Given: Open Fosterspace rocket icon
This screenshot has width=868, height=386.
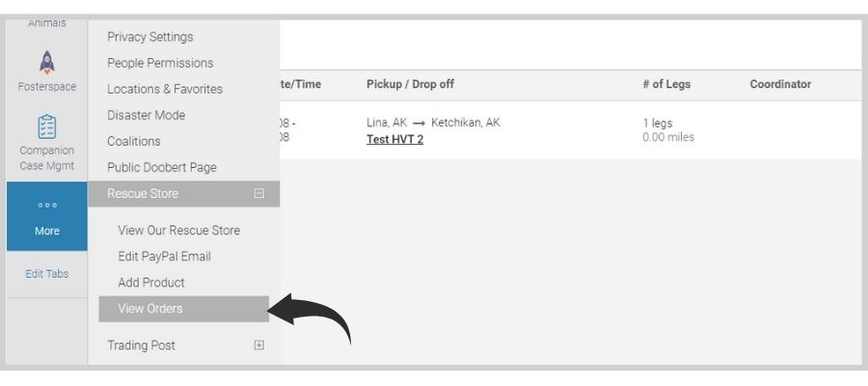Looking at the screenshot, I should pos(47,63).
